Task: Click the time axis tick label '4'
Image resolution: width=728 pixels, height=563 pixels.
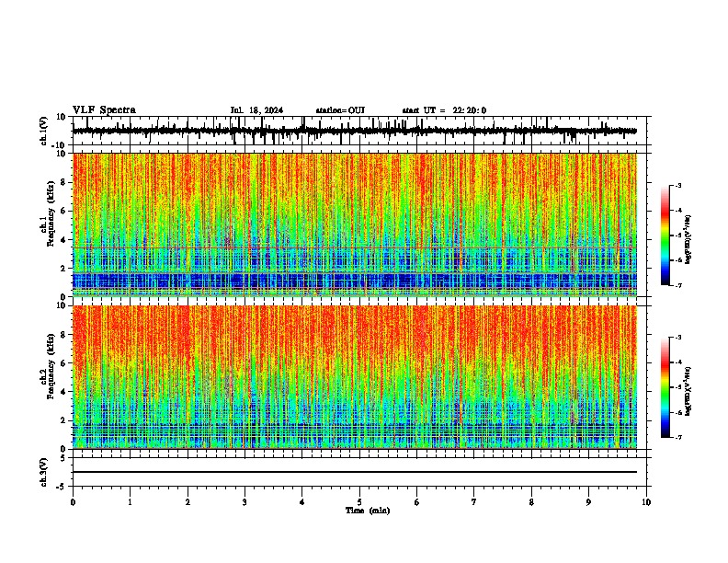Action: [x=302, y=502]
